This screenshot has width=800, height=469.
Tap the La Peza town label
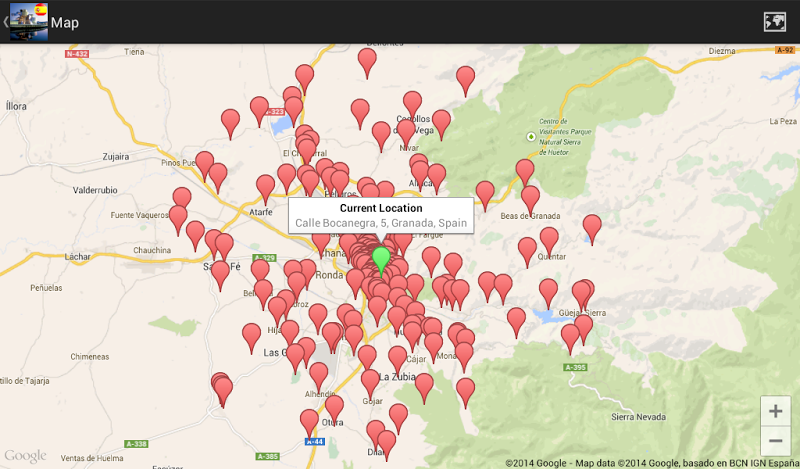[x=783, y=121]
